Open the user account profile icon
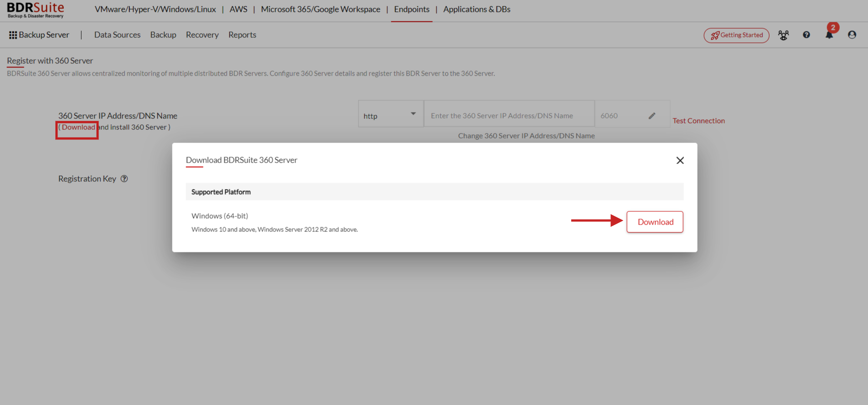868x405 pixels. tap(852, 35)
